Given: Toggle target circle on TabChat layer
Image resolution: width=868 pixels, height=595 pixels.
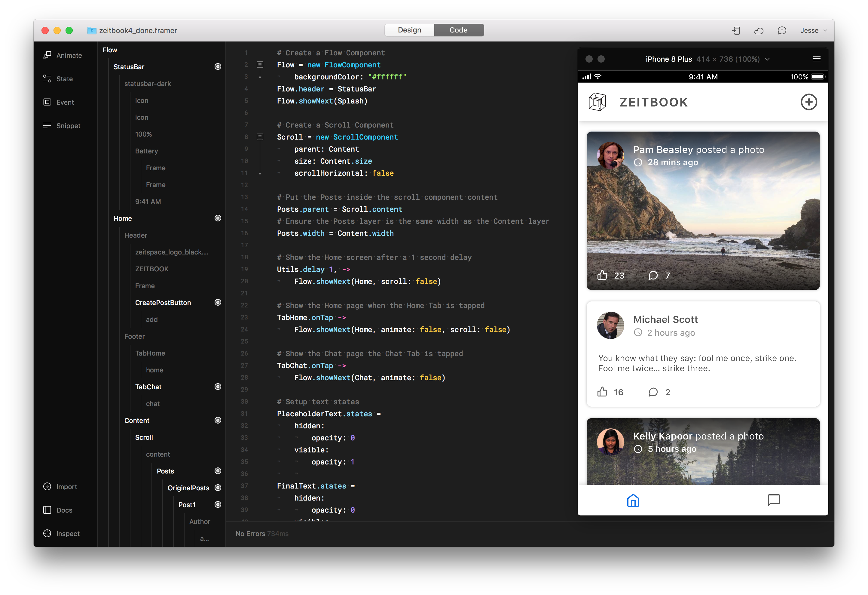Looking at the screenshot, I should point(218,387).
